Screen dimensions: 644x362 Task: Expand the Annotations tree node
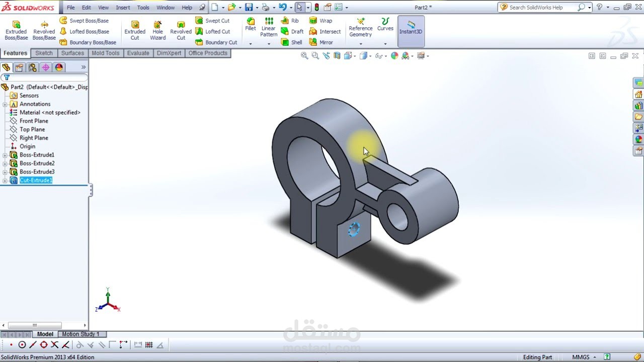(5, 104)
